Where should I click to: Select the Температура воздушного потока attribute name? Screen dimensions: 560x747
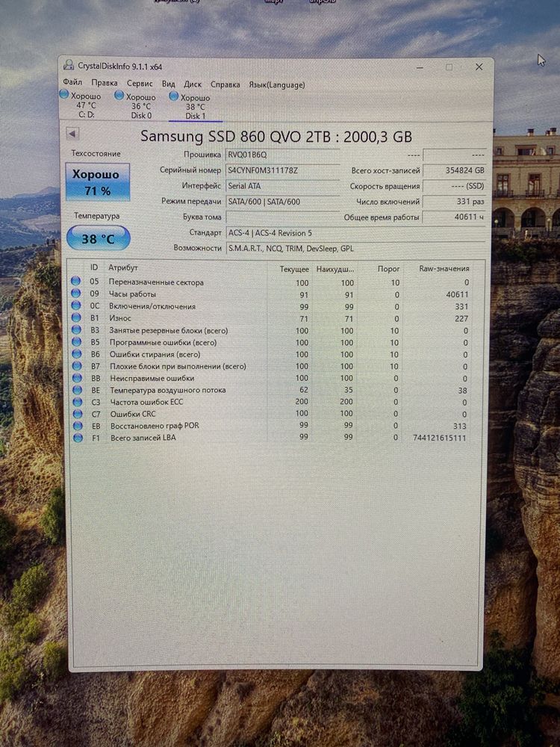(x=167, y=390)
